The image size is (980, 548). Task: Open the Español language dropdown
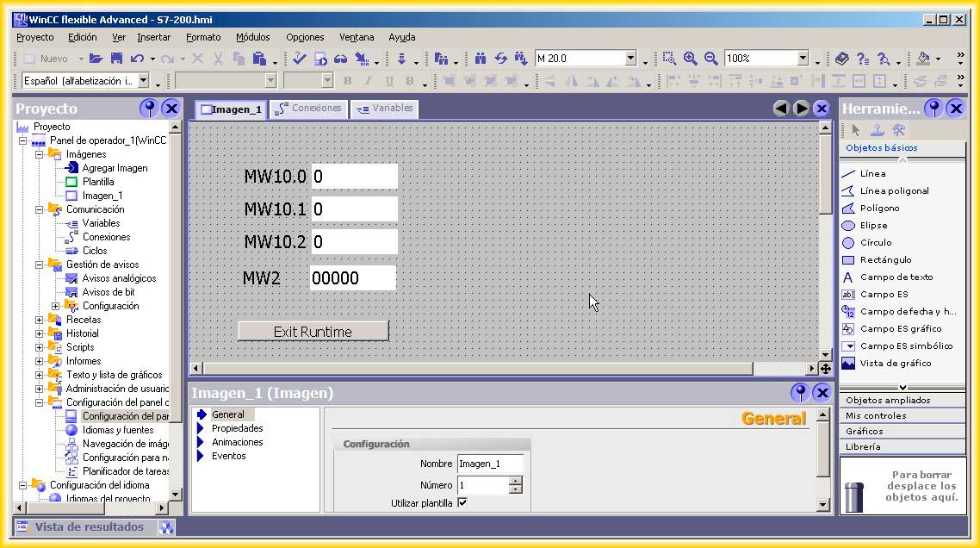(144, 81)
